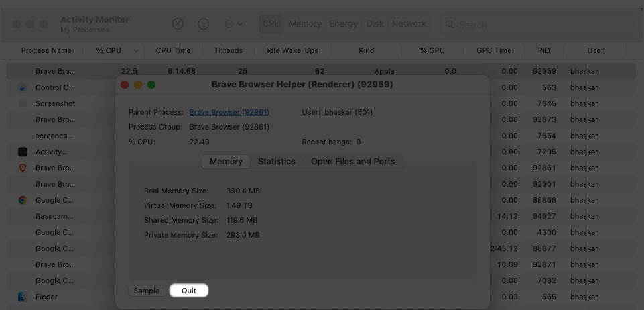644x310 pixels.
Task: Sort by GPU Time column header
Action: coord(494,50)
